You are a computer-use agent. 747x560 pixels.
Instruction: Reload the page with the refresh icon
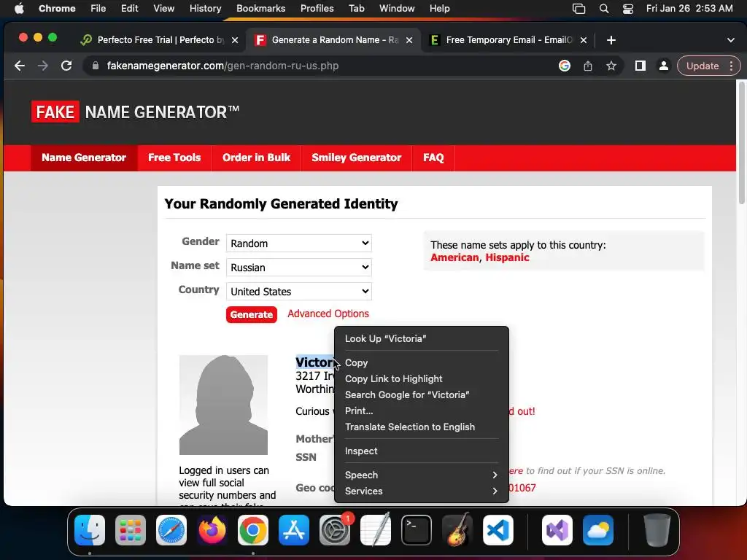(66, 66)
